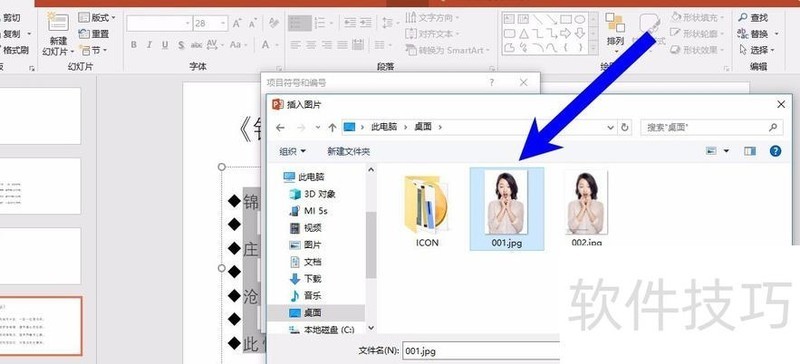Center text in paragraph group

click(x=311, y=45)
